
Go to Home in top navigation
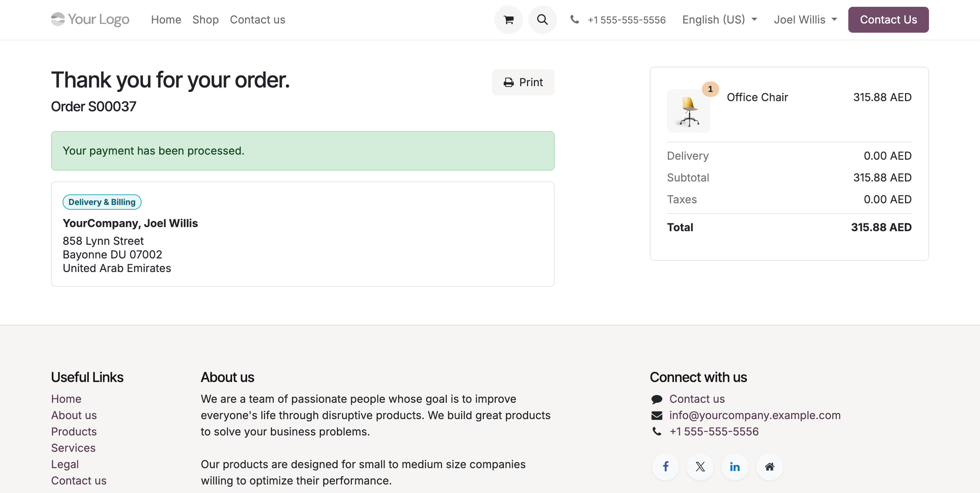166,19
